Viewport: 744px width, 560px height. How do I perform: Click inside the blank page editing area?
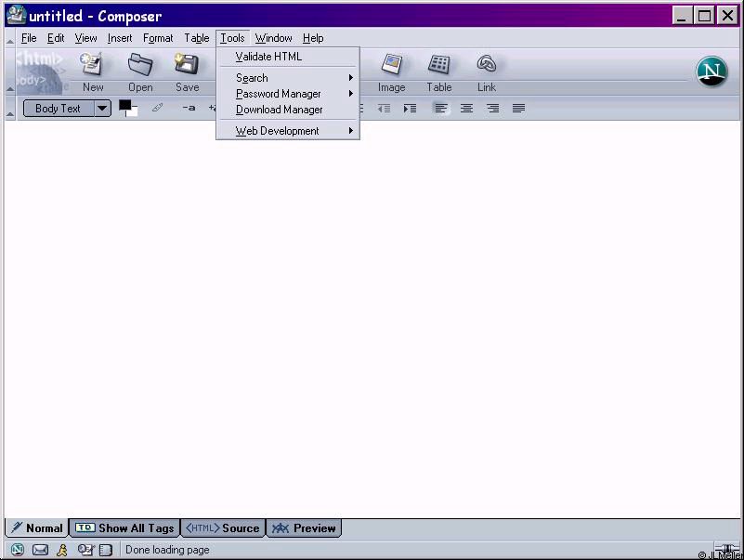click(x=372, y=319)
